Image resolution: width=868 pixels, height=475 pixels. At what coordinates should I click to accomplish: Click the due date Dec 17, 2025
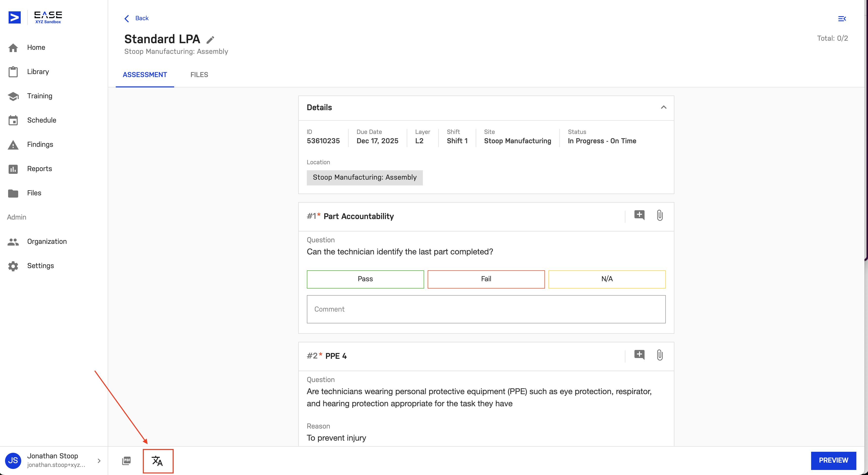click(x=377, y=141)
